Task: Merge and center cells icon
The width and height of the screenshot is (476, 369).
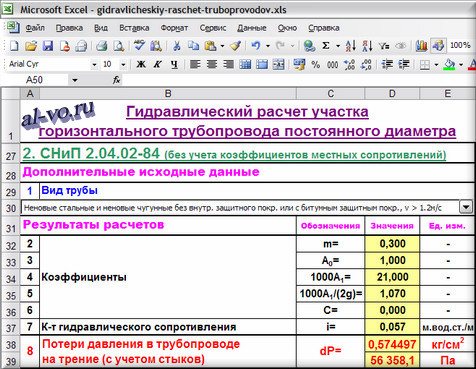Action: tap(278, 64)
